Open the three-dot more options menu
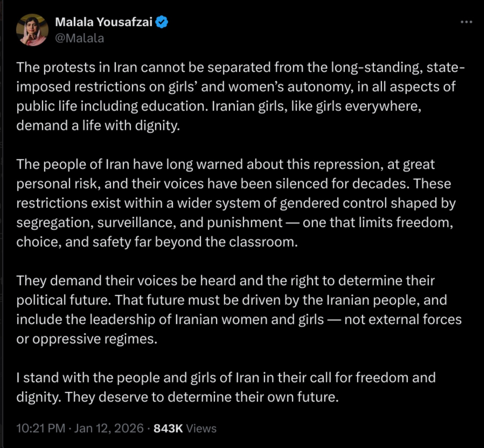 [466, 22]
